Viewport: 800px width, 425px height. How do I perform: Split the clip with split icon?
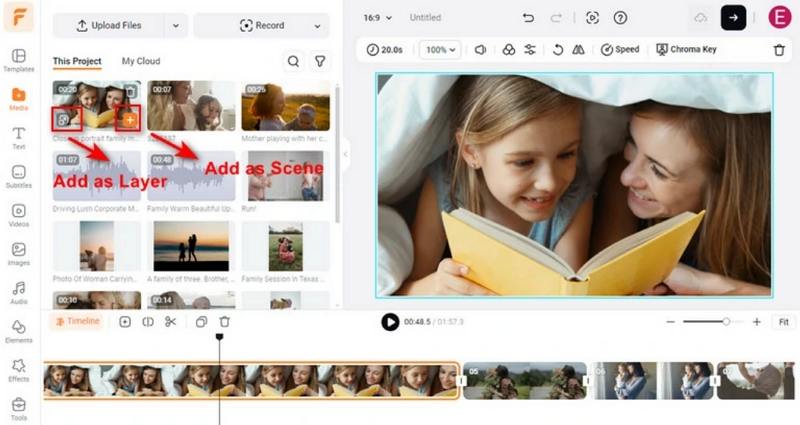point(148,321)
